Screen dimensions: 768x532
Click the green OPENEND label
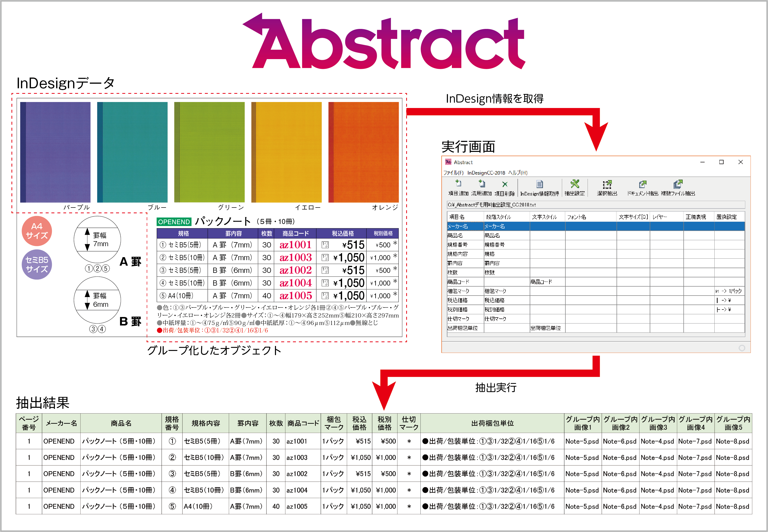[174, 222]
